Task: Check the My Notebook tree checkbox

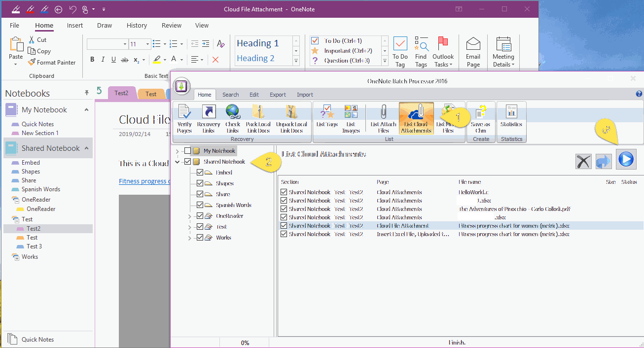Action: 187,151
